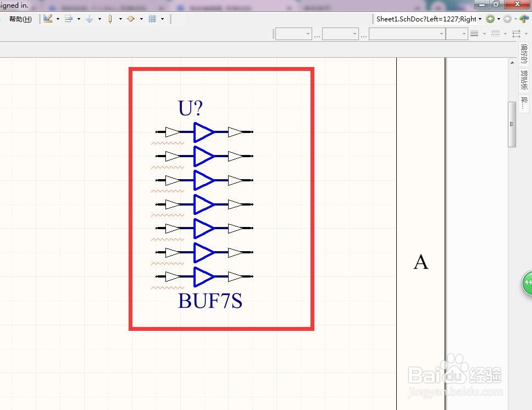Expand the alignment tools dropdown arrow
Viewport: 532px width, 410px height.
pyautogui.click(x=79, y=19)
